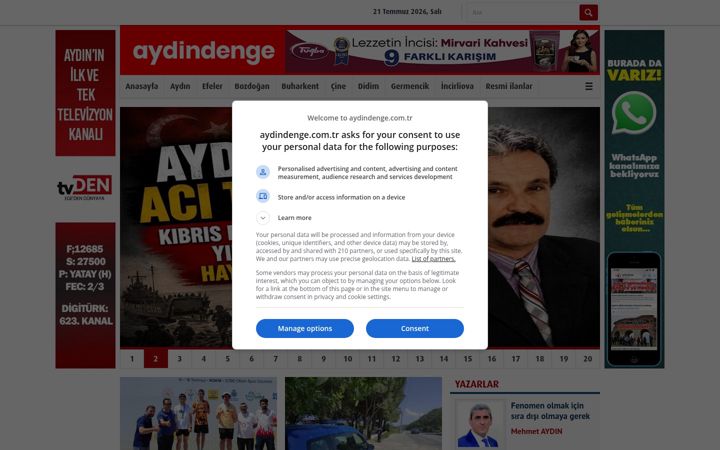Click the Mirvari Kahvesi banner ad
The height and width of the screenshot is (450, 720).
click(442, 51)
